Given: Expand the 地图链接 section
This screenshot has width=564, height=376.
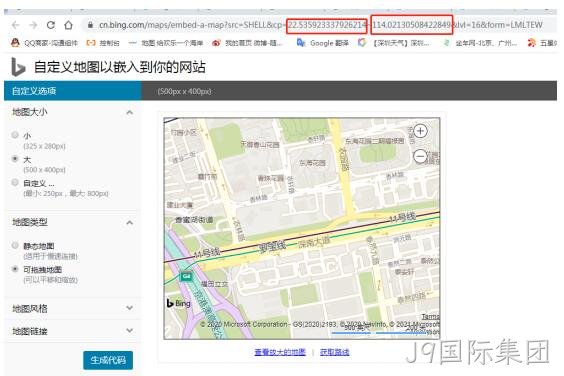Looking at the screenshot, I should click(129, 330).
